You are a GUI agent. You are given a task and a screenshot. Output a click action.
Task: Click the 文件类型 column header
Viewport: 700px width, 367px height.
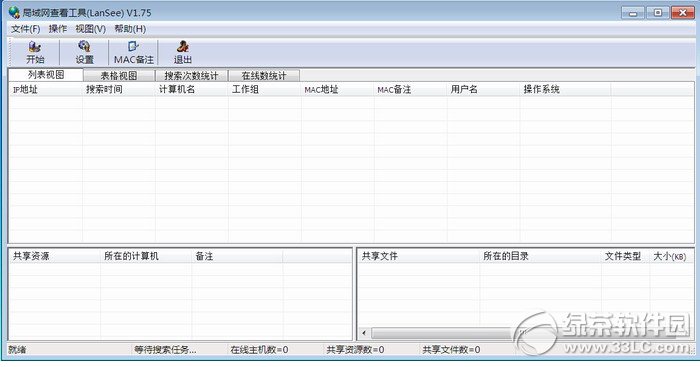tap(625, 256)
